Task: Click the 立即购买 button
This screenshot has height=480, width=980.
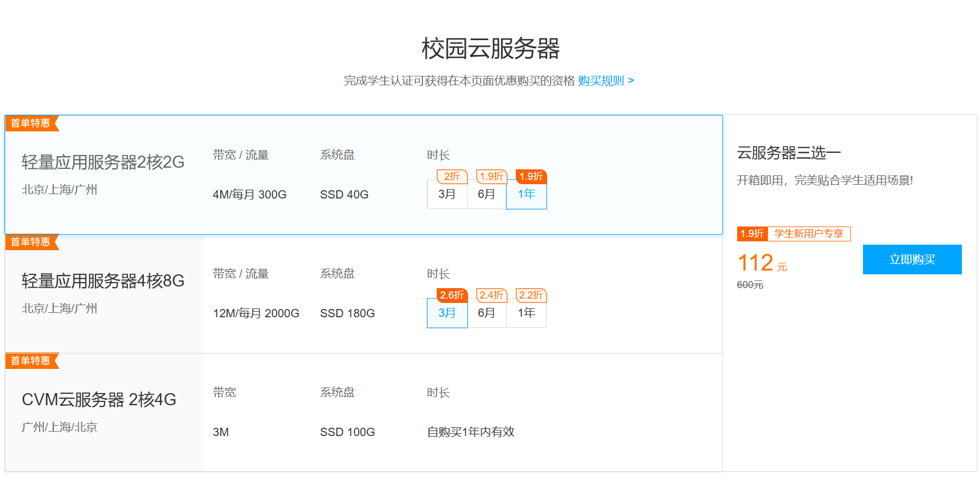Action: click(912, 260)
